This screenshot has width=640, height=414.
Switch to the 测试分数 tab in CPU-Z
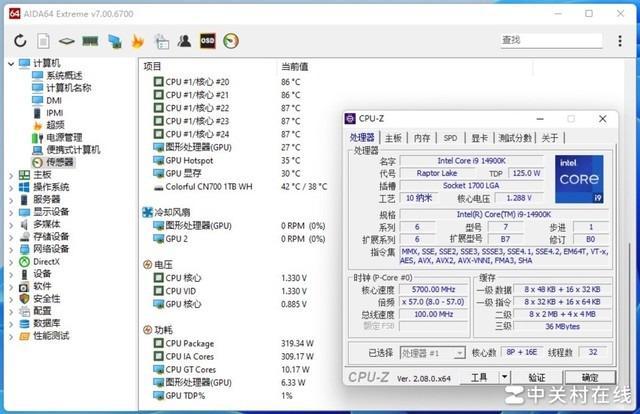[515, 138]
